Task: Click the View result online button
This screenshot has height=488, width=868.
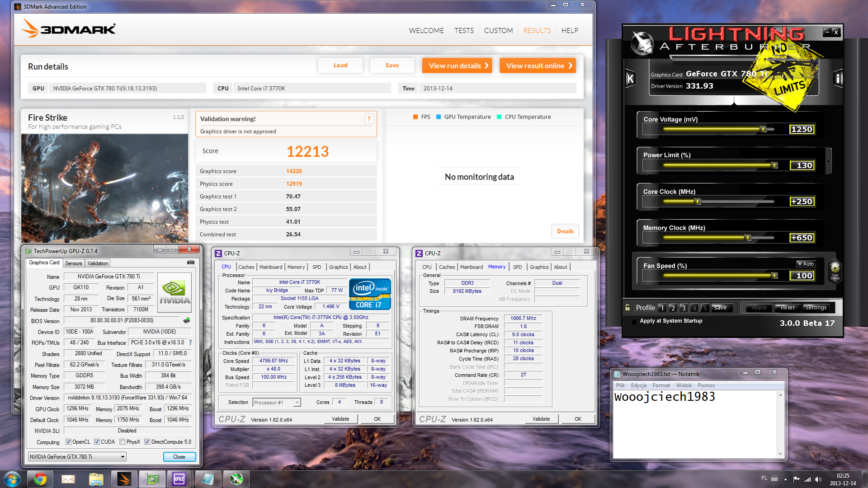Action: 538,66
